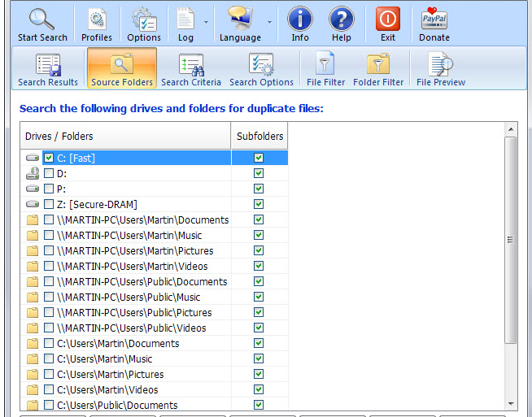532x417 pixels.
Task: Open the Search Options tab
Action: (261, 70)
